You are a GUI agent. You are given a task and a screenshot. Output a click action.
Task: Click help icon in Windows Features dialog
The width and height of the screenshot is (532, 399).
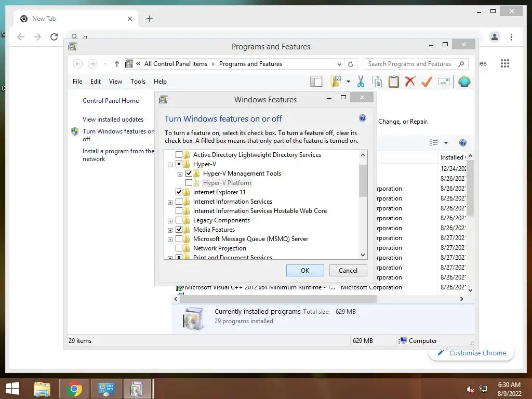click(362, 118)
